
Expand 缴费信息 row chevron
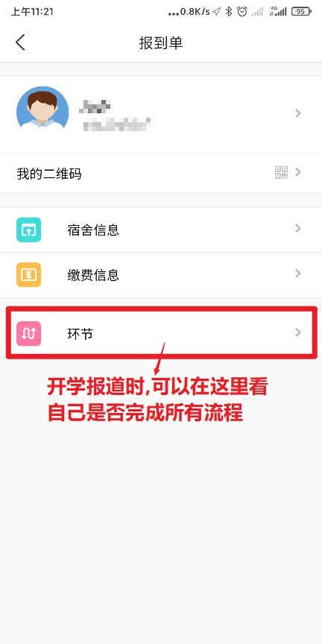(x=298, y=274)
